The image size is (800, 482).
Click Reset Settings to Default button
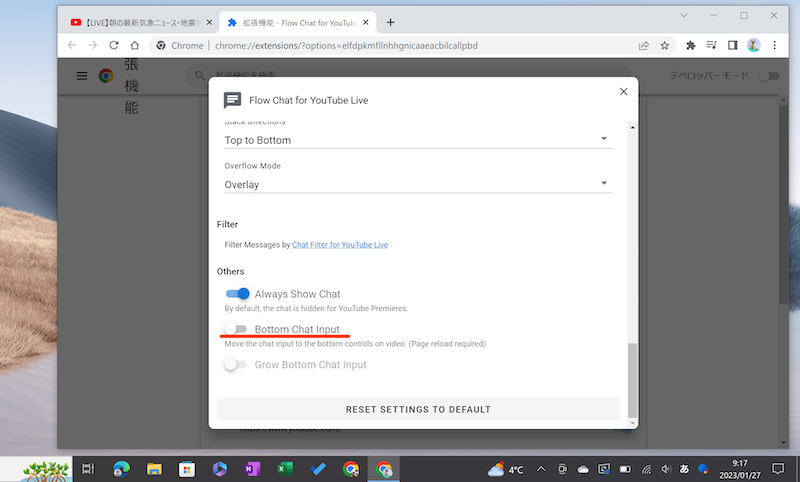(x=418, y=409)
